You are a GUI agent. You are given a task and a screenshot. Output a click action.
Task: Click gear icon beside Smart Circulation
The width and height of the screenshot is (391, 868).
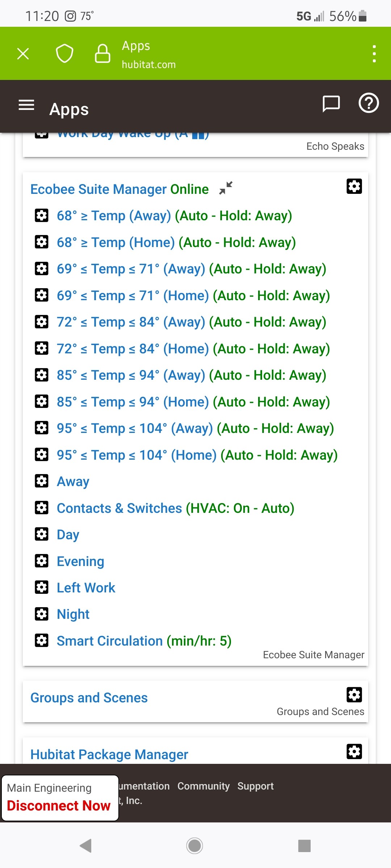[42, 641]
